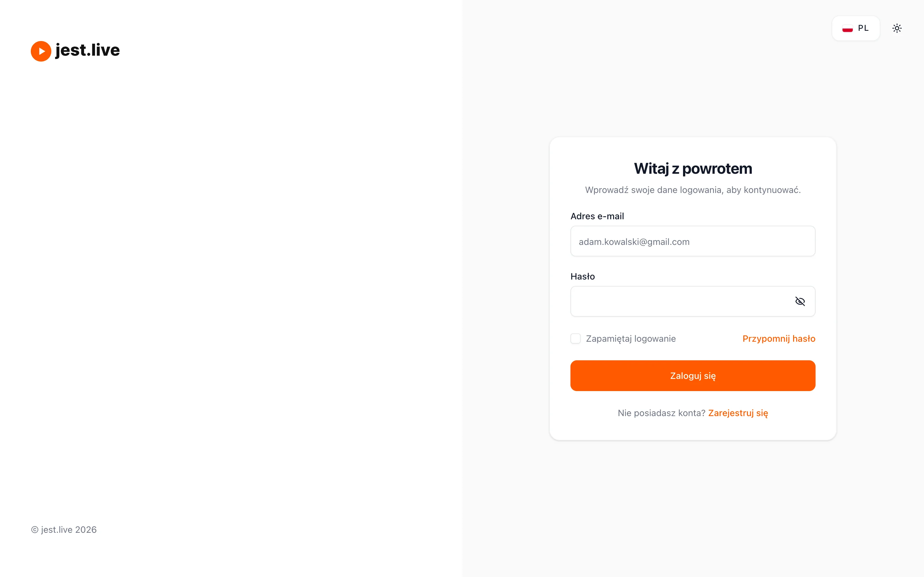Click the Zapamiętaj logowanie label text
This screenshot has height=577, width=924.
coord(631,339)
